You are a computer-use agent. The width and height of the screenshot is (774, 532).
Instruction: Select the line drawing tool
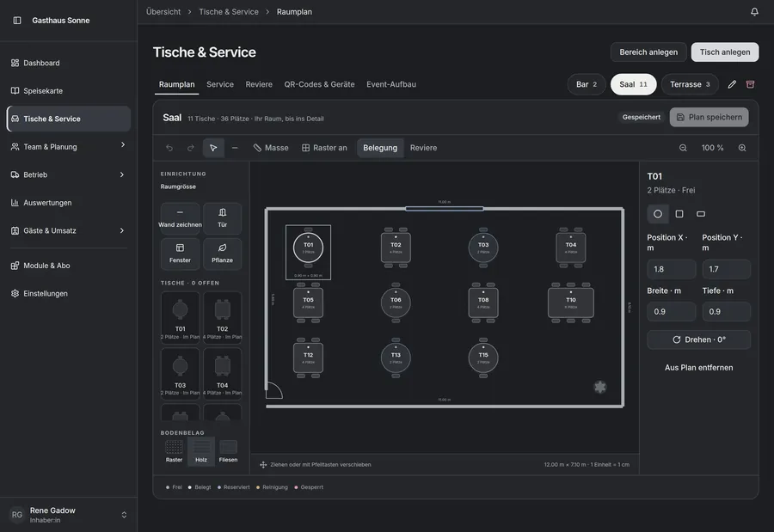[x=235, y=148]
